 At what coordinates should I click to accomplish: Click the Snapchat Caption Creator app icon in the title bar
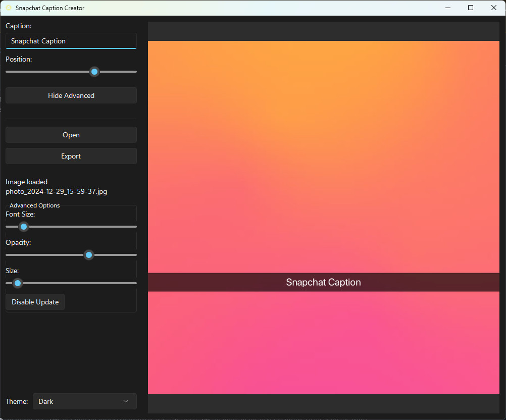(x=9, y=8)
